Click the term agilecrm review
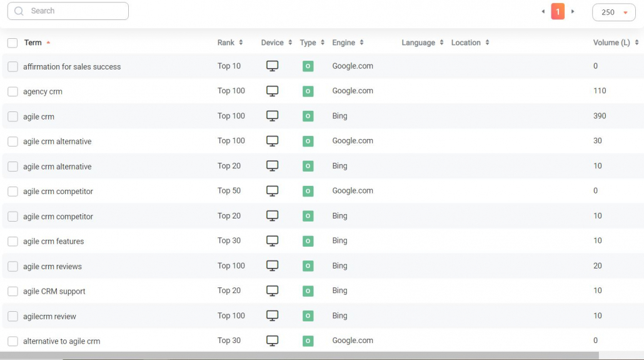Viewport: 644px width, 360px height. 49,316
